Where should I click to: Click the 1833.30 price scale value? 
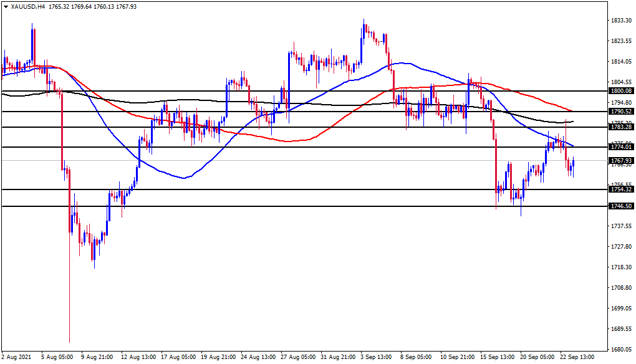point(622,21)
